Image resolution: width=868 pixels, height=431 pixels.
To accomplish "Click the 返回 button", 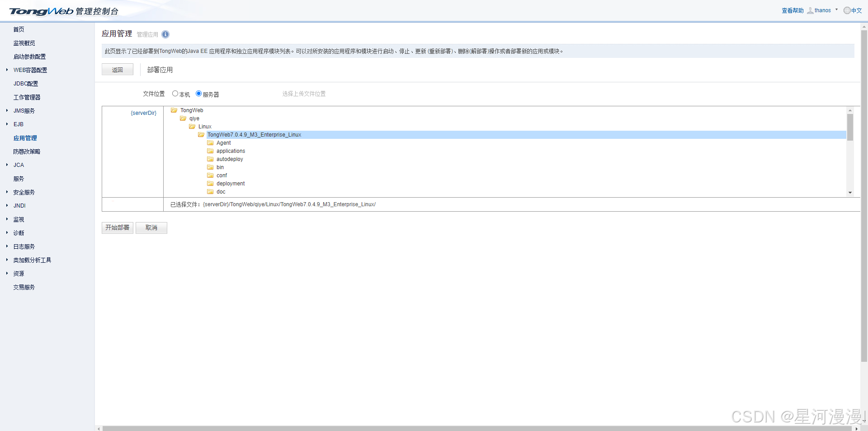I will click(118, 70).
